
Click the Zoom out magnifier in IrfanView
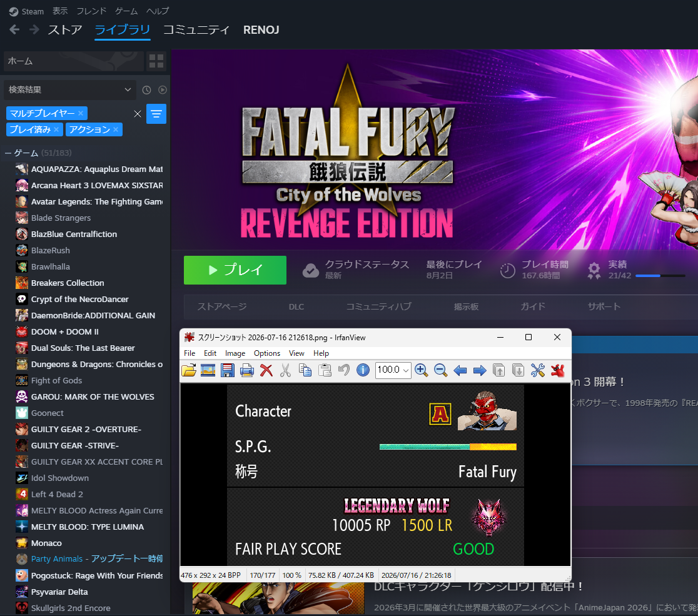tap(441, 370)
